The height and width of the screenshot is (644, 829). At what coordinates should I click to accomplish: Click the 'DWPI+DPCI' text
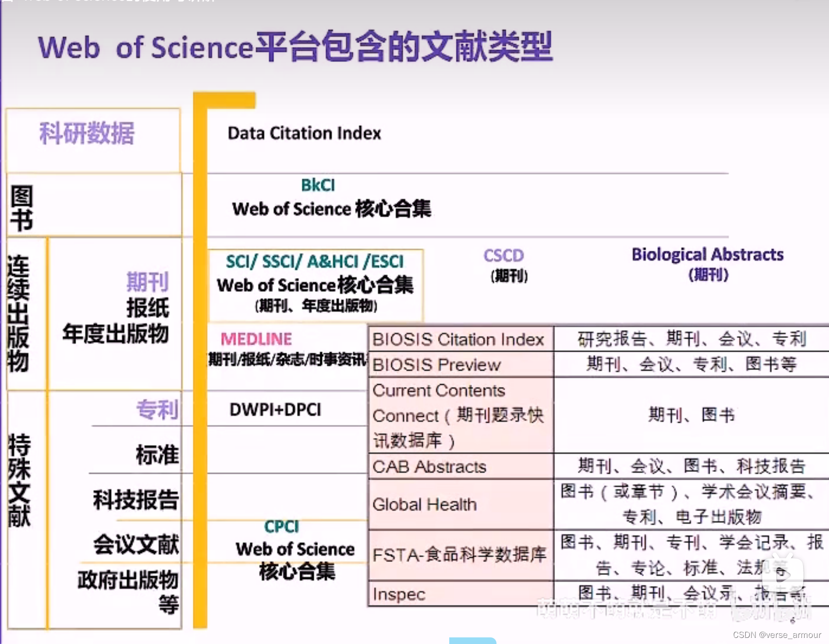pyautogui.click(x=276, y=410)
